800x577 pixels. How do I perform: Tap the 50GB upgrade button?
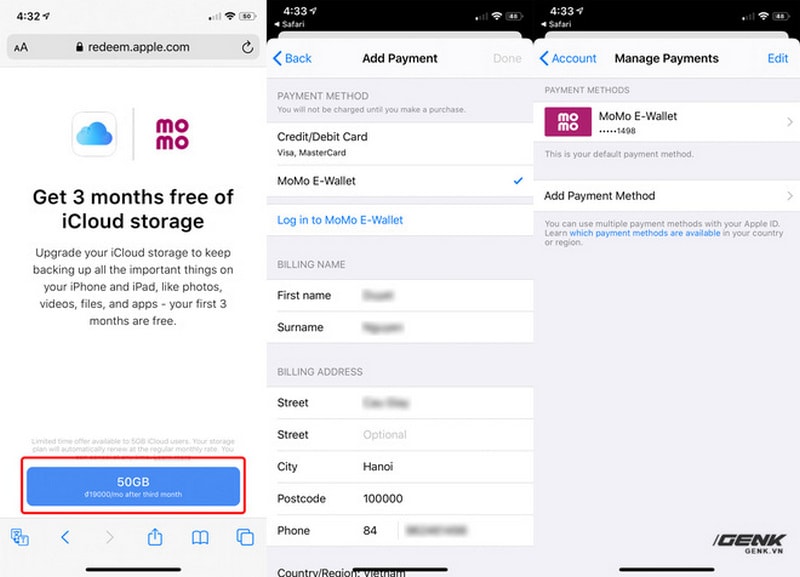point(133,486)
